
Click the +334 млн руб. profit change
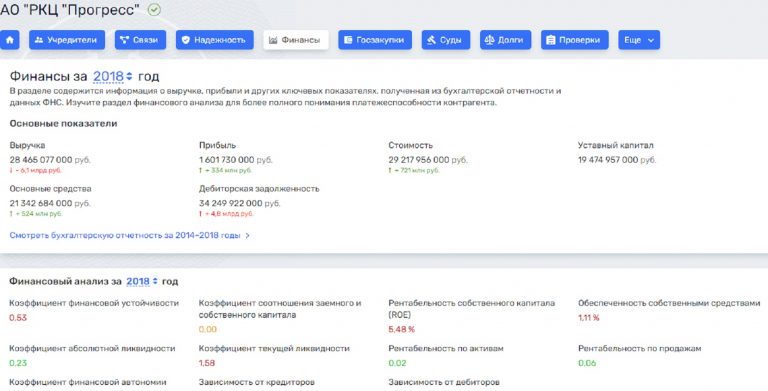click(x=225, y=171)
